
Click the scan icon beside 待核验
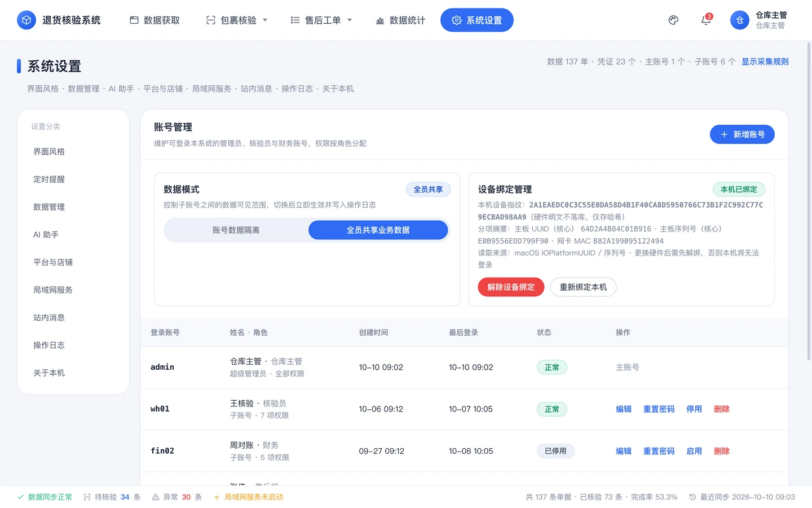(87, 497)
